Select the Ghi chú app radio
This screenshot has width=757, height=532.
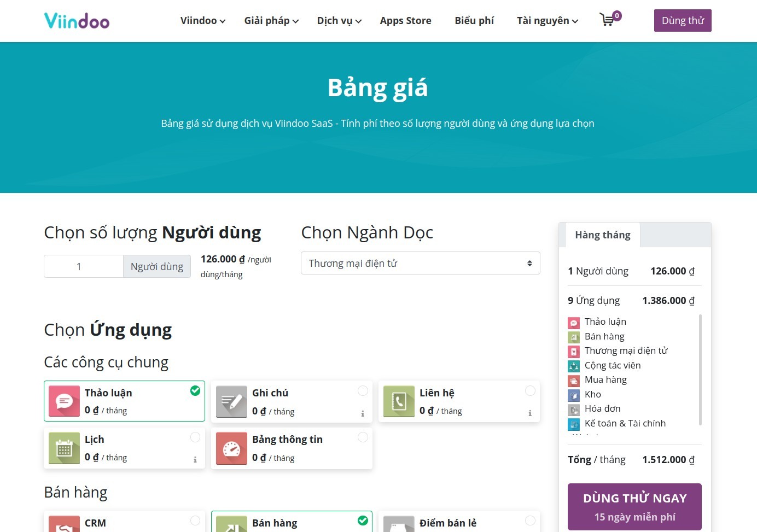coord(363,390)
